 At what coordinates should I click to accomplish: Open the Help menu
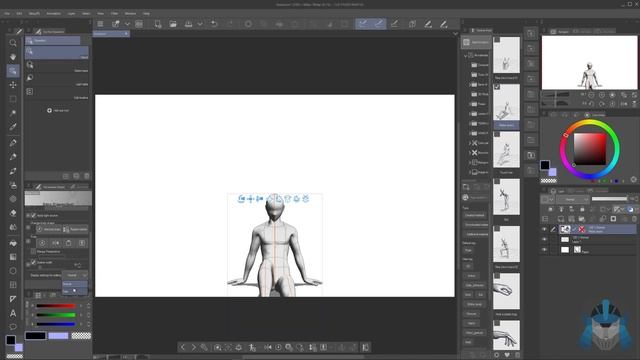coord(146,13)
